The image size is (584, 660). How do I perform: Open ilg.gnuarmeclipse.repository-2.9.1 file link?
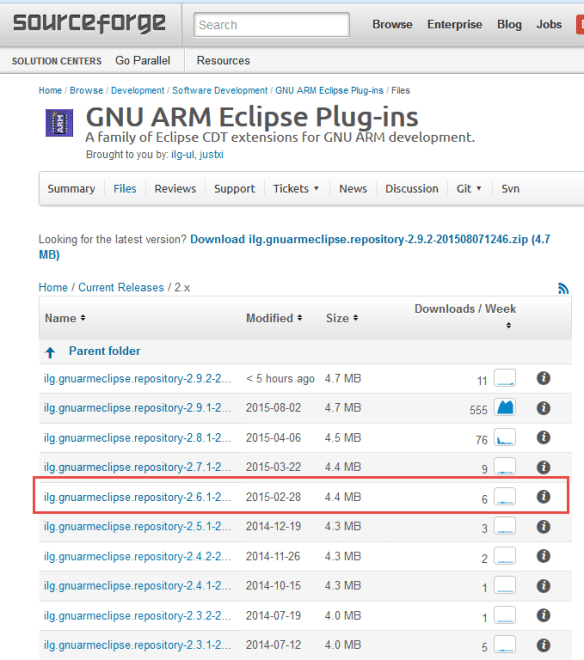138,408
